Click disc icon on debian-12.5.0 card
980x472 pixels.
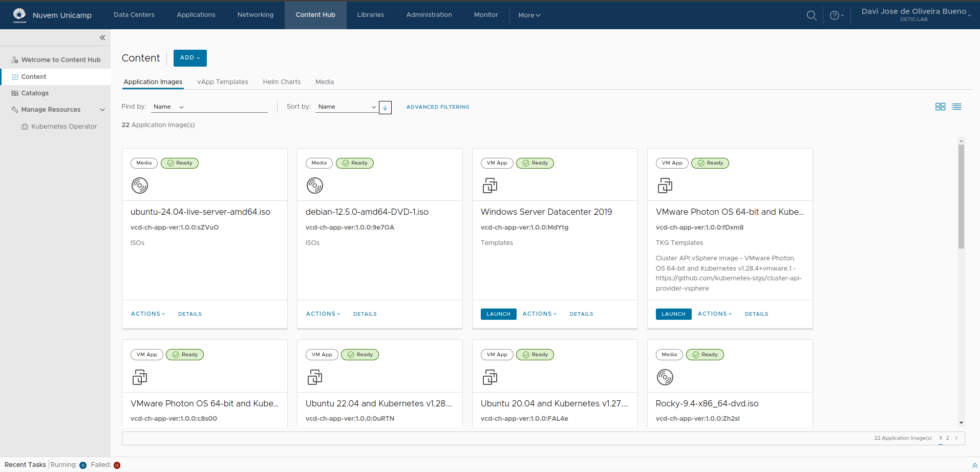pyautogui.click(x=315, y=186)
